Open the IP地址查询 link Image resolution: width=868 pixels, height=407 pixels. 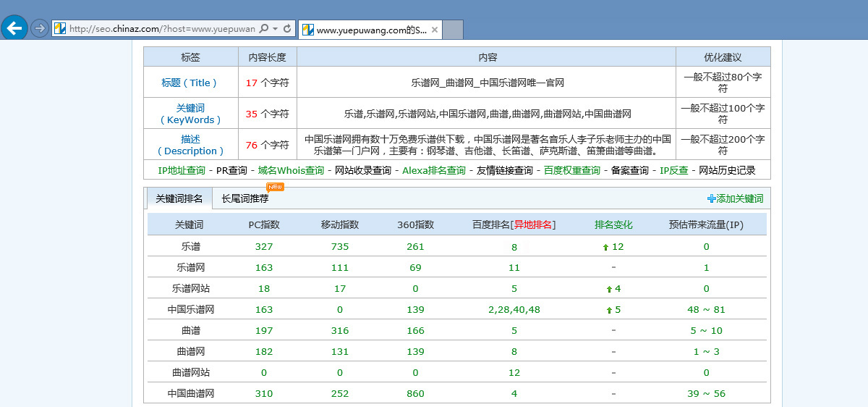(x=182, y=170)
